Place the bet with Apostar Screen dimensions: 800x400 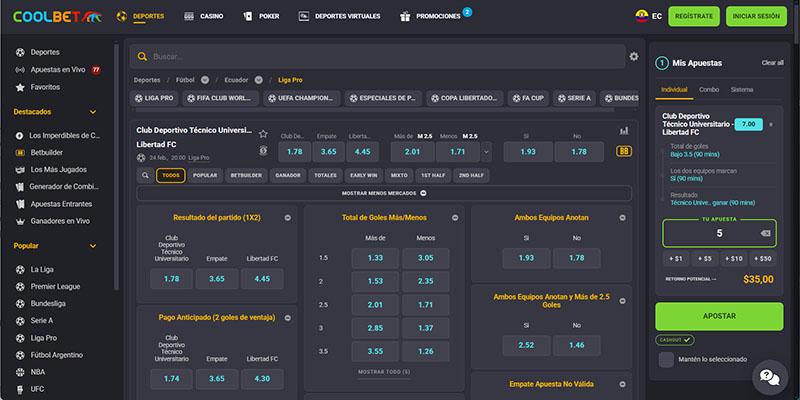tap(719, 316)
